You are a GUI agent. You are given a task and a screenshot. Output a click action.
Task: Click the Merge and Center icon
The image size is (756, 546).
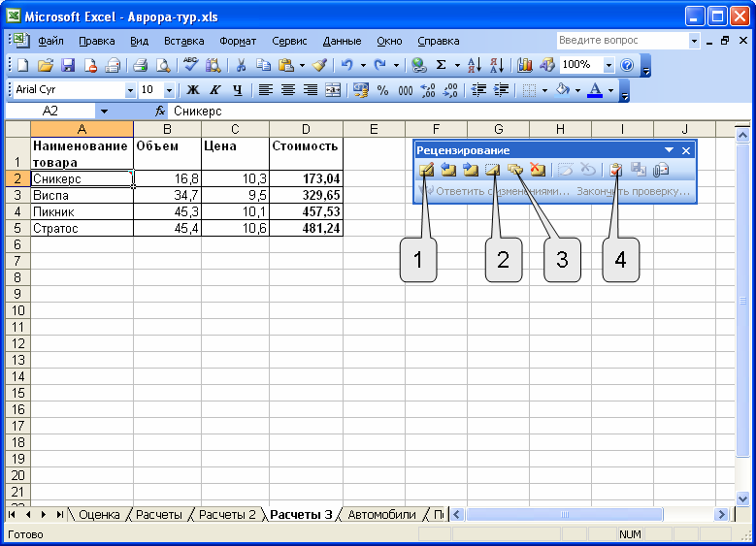333,90
